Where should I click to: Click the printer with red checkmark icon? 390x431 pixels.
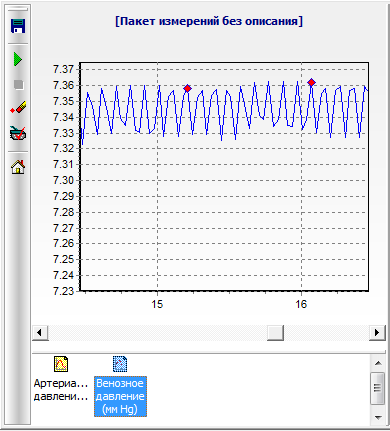18,133
